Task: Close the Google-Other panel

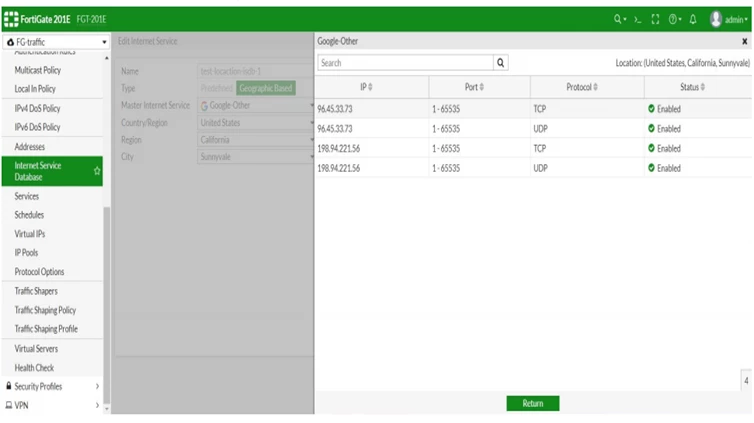Action: [744, 41]
